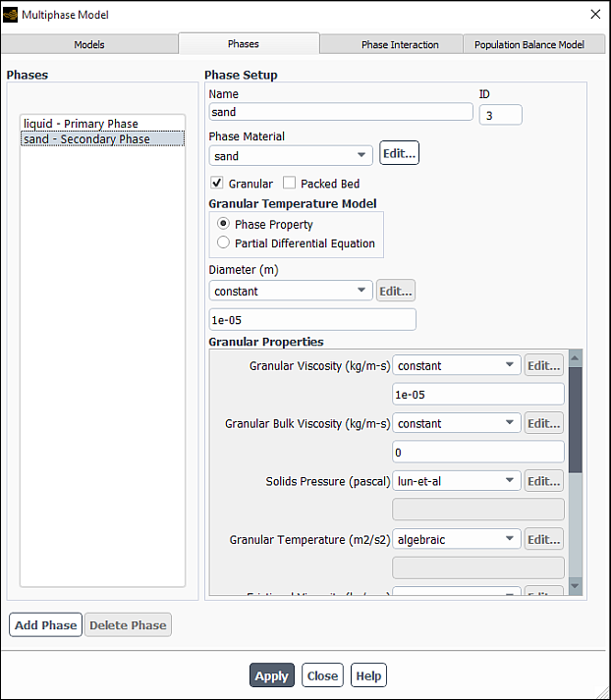Click the scroll-up arrow in Granular Properties
Image resolution: width=611 pixels, height=700 pixels.
(576, 358)
